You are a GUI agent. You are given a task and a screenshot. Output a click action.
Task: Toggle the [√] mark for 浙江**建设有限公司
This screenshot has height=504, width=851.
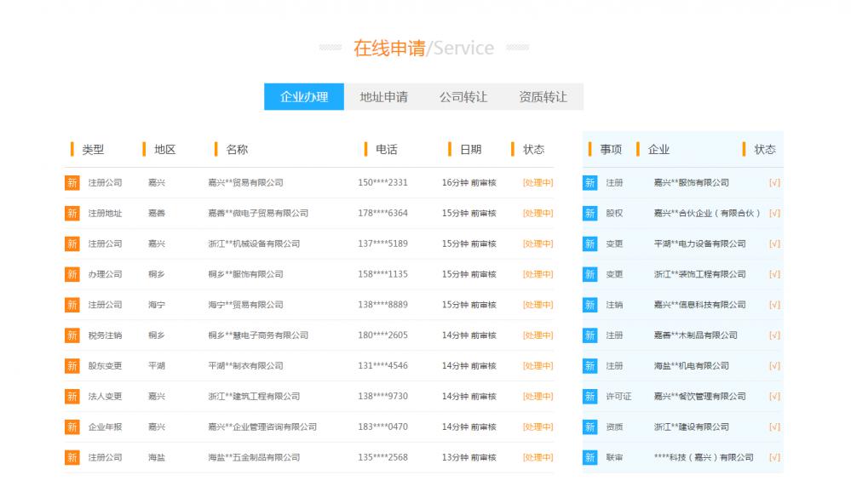[x=774, y=427]
